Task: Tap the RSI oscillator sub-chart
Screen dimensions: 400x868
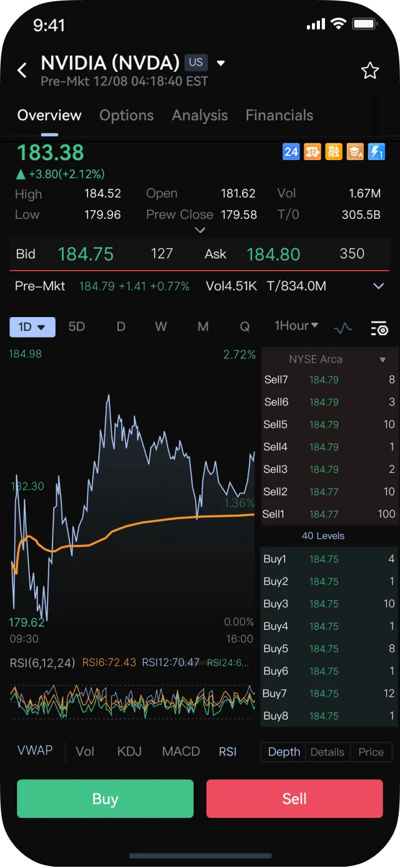Action: pyautogui.click(x=132, y=700)
